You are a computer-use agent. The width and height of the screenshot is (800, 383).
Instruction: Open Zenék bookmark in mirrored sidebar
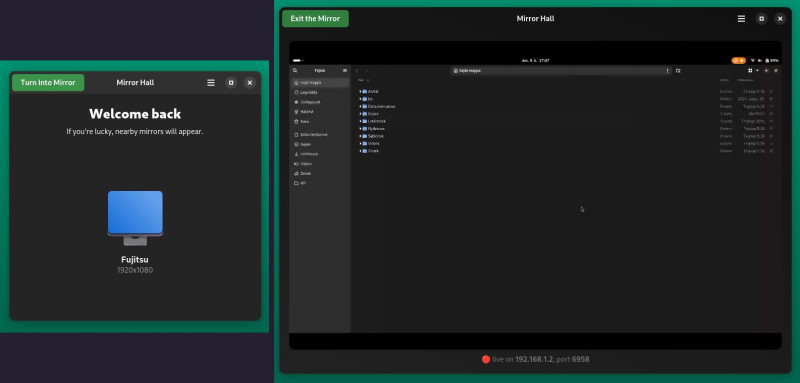320,173
